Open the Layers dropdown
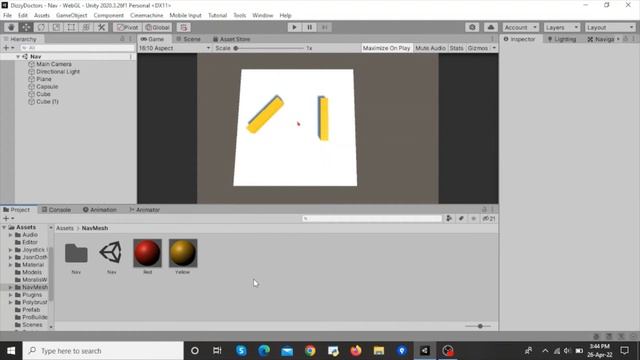The width and height of the screenshot is (640, 360). point(562,27)
